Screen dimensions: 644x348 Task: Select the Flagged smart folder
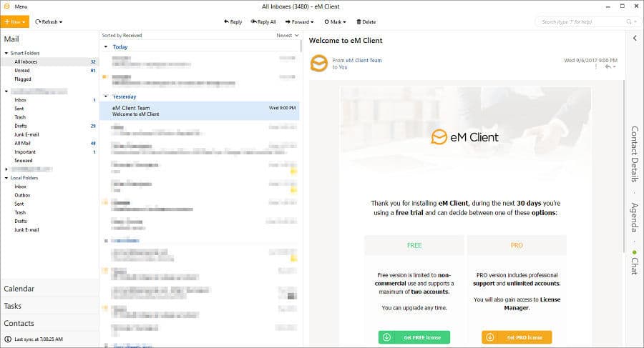point(49,79)
